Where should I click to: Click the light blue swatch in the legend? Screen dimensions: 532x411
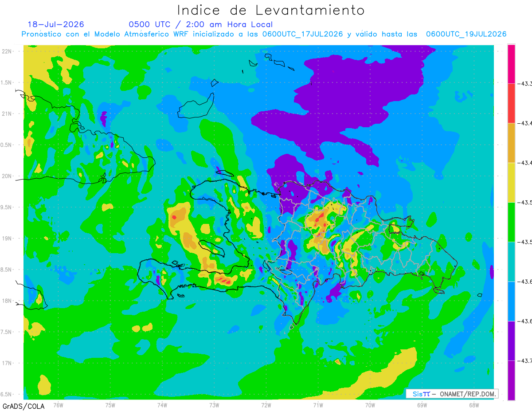coord(511,301)
